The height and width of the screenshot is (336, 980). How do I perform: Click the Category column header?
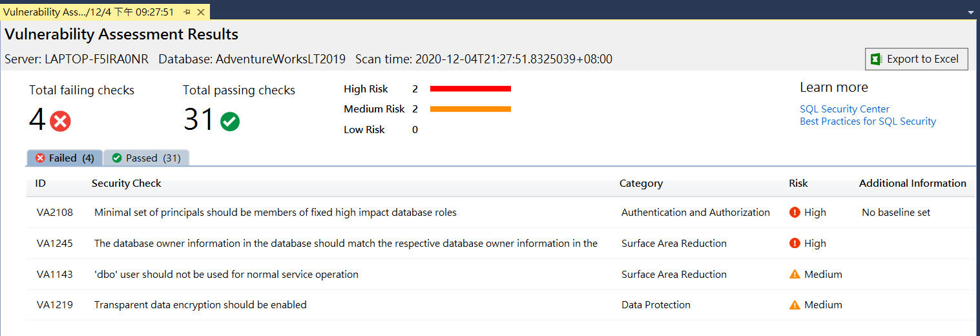pyautogui.click(x=641, y=184)
